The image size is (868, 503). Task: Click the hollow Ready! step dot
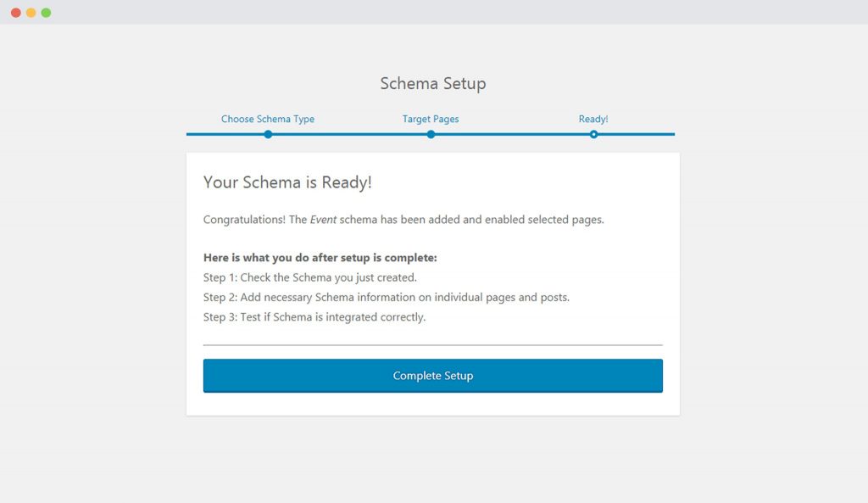(x=593, y=134)
